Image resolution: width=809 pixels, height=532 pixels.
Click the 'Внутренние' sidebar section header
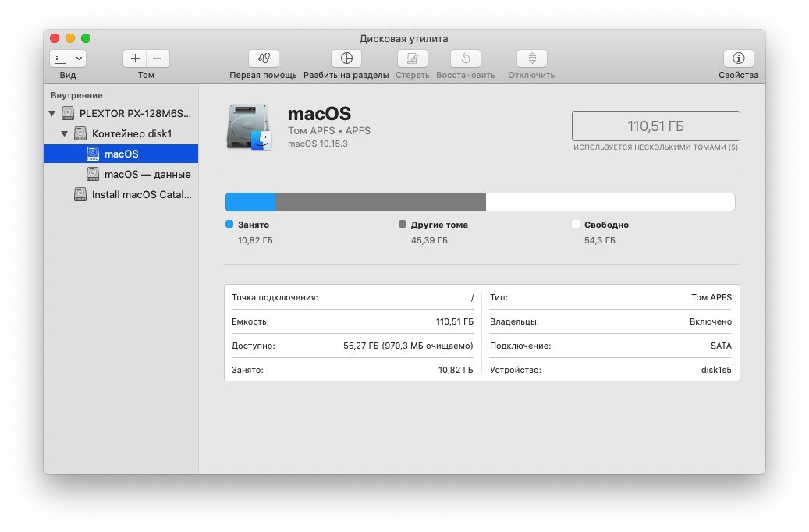(x=76, y=95)
